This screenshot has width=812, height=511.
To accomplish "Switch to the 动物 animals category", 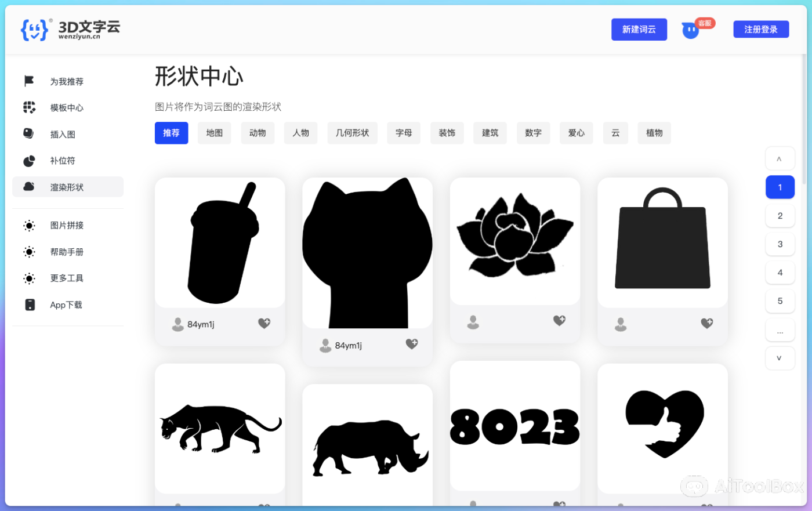I will [258, 133].
